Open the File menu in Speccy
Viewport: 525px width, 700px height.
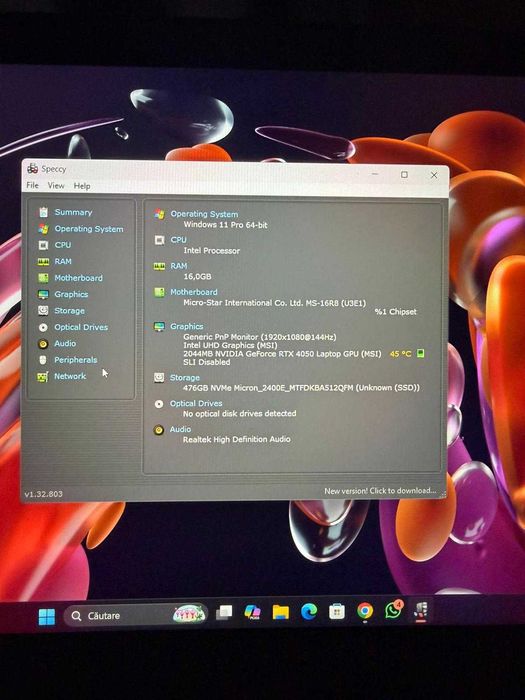click(x=32, y=185)
